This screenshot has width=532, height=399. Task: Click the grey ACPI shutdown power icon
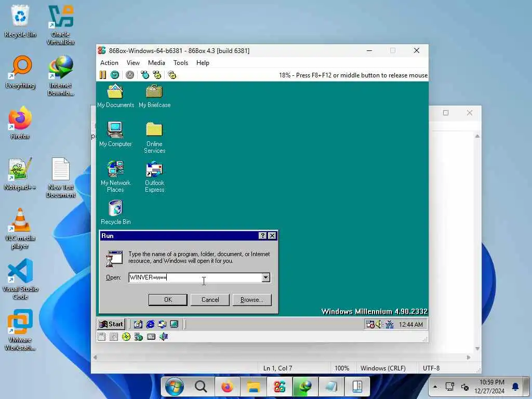pos(130,75)
